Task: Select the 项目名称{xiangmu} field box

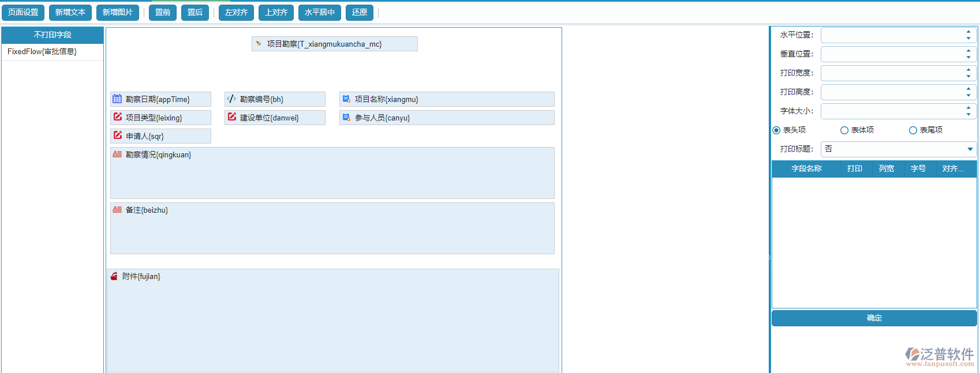Action: coord(447,99)
